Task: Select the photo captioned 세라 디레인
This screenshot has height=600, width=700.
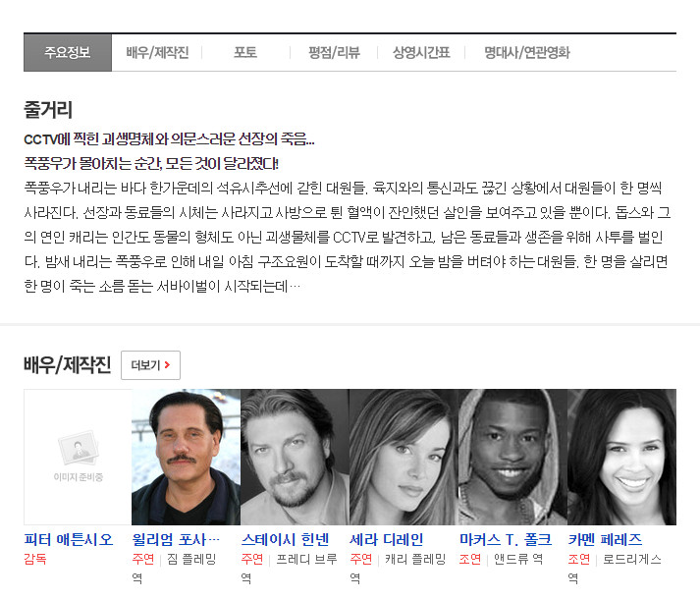Action: pyautogui.click(x=404, y=457)
